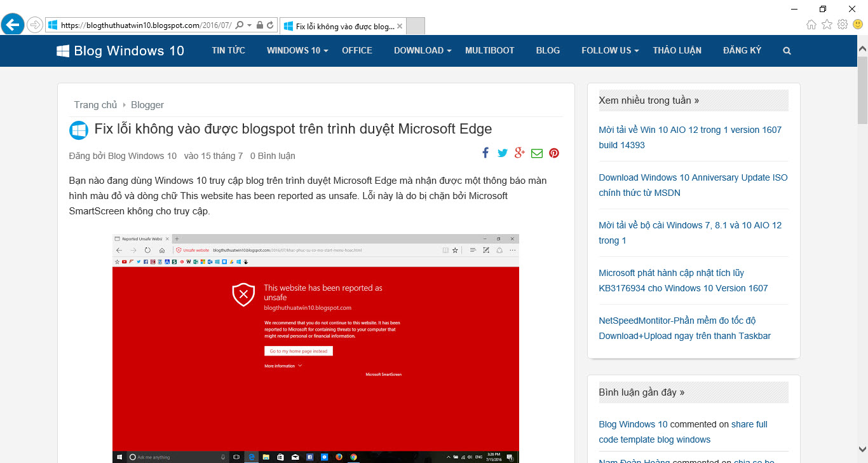The height and width of the screenshot is (463, 868).
Task: Open the THẢO LUẬN menu item
Action: [x=677, y=50]
